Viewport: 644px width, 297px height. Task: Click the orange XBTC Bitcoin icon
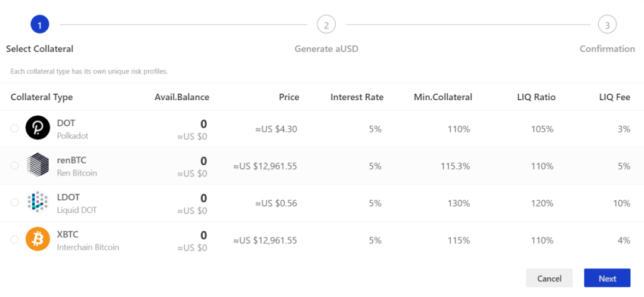pos(38,239)
